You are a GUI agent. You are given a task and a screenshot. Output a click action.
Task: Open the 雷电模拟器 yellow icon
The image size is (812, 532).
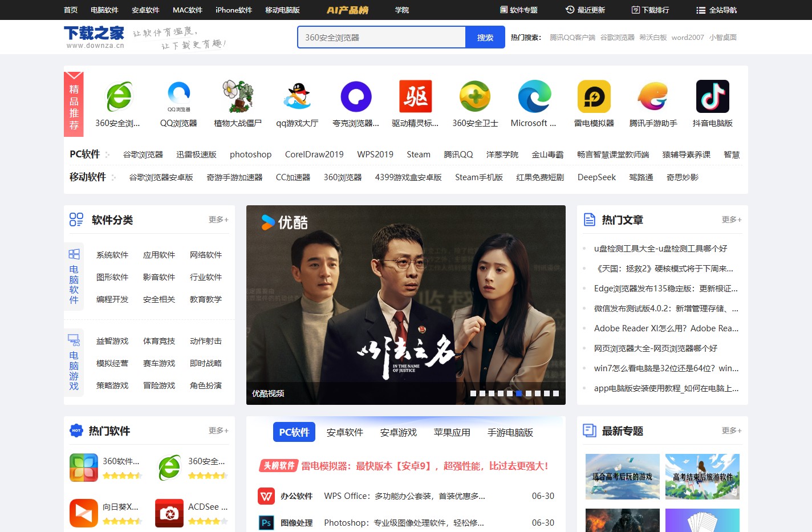coord(594,96)
